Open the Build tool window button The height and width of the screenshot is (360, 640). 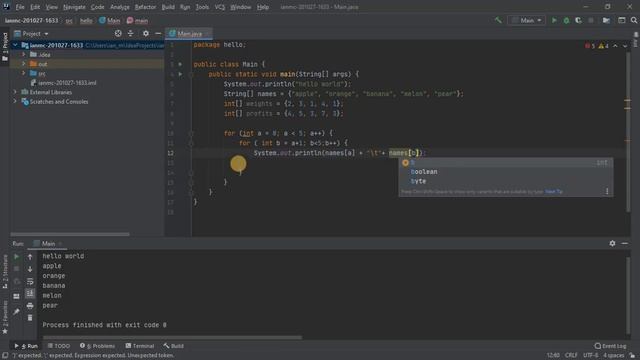pyautogui.click(x=173, y=346)
